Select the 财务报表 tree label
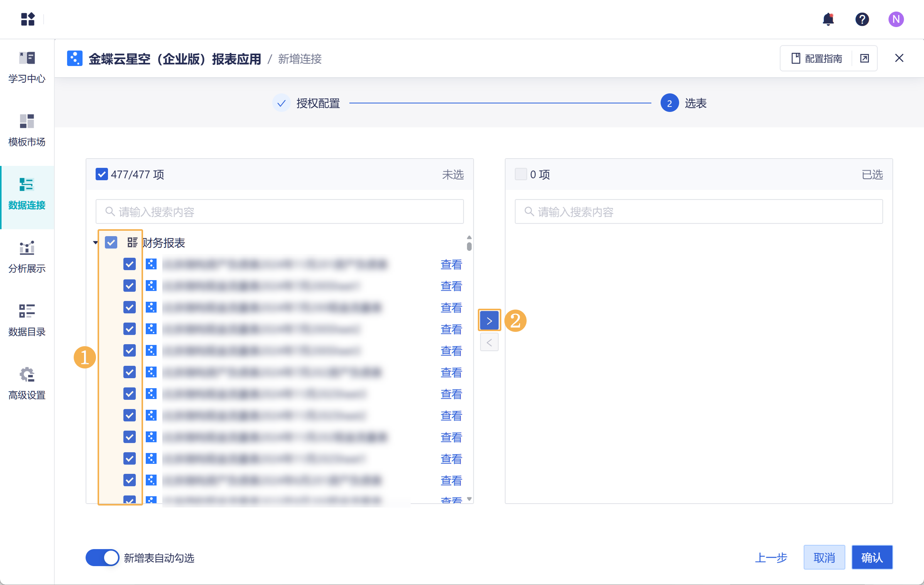This screenshot has width=924, height=585. (x=164, y=243)
